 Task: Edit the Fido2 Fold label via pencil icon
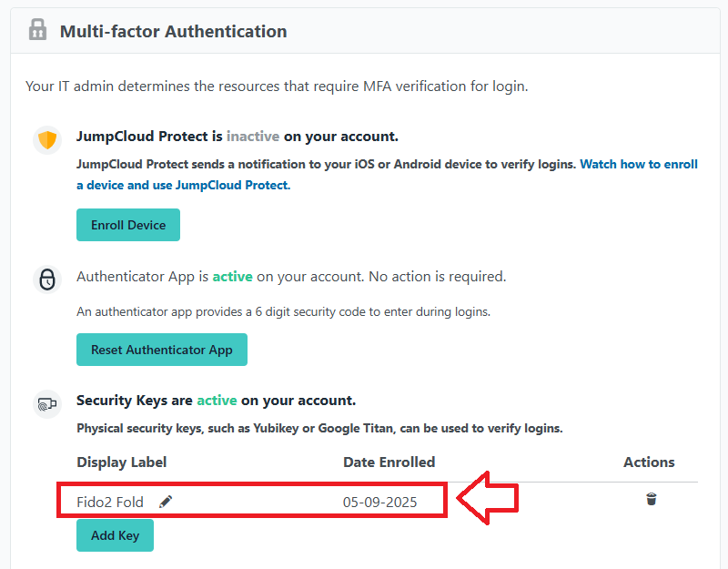(166, 502)
